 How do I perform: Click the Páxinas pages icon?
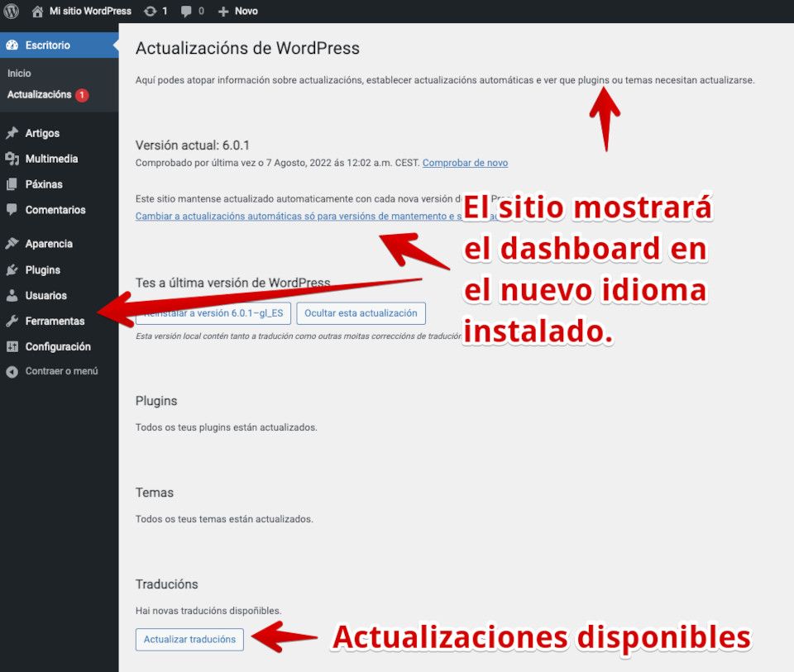pyautogui.click(x=12, y=184)
